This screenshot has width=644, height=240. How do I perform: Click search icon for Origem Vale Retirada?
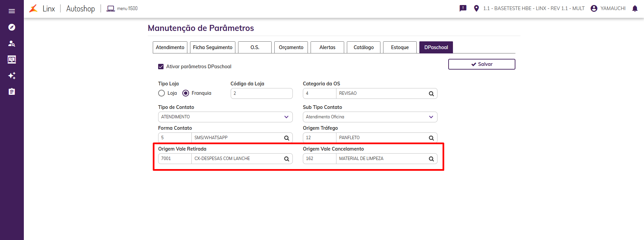287,159
